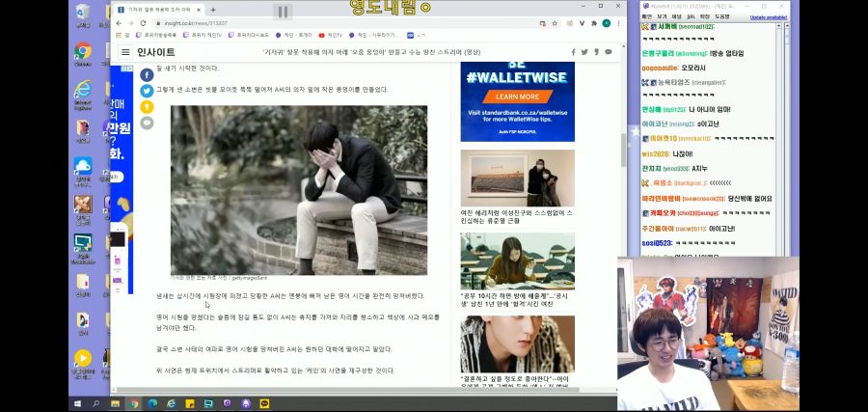Open Chrome shortcut on desktop

[83, 54]
